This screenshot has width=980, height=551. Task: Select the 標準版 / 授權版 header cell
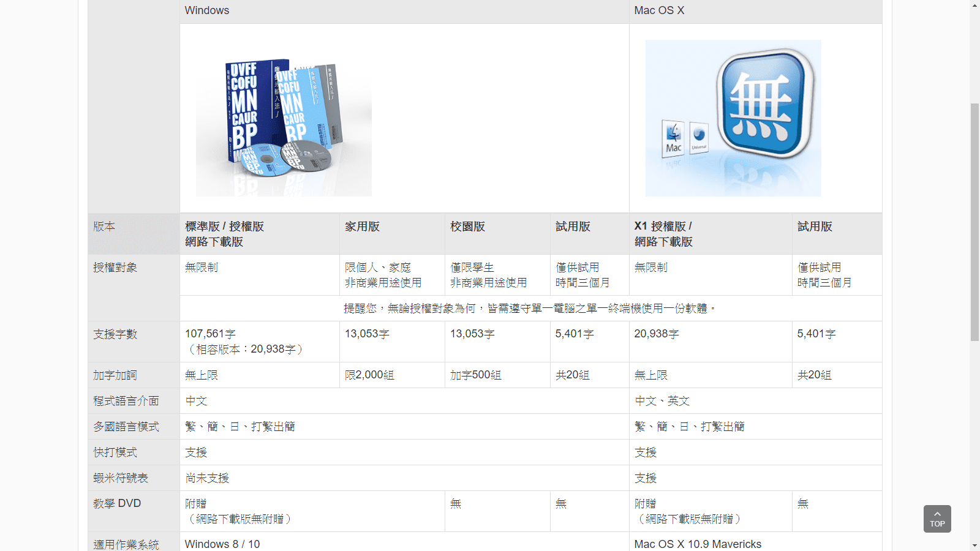click(x=224, y=234)
